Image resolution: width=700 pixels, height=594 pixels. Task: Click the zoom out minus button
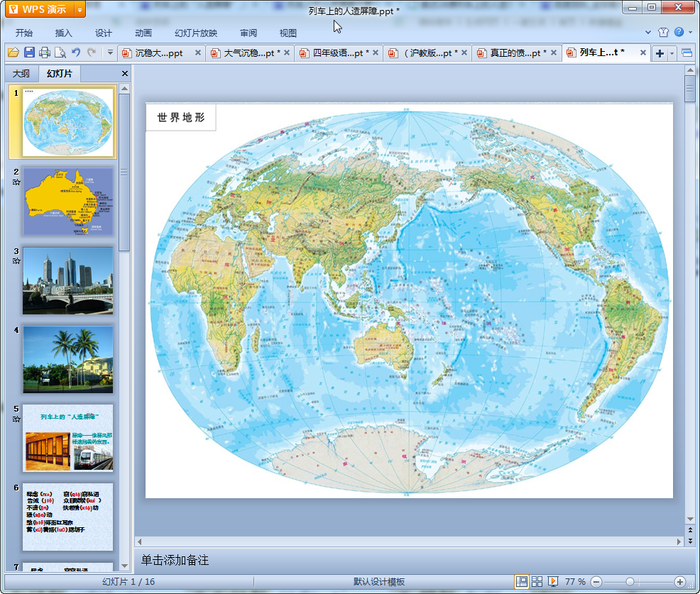596,582
